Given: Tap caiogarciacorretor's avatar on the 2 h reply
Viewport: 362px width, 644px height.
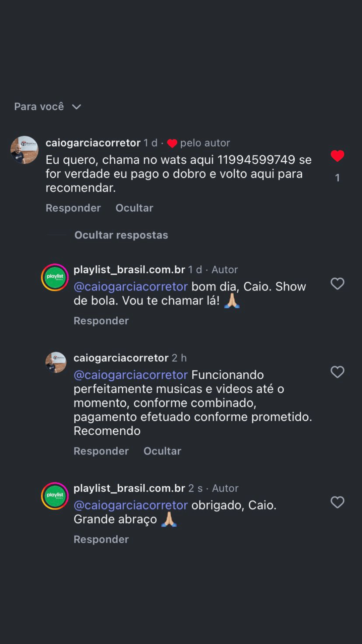Looking at the screenshot, I should click(56, 362).
